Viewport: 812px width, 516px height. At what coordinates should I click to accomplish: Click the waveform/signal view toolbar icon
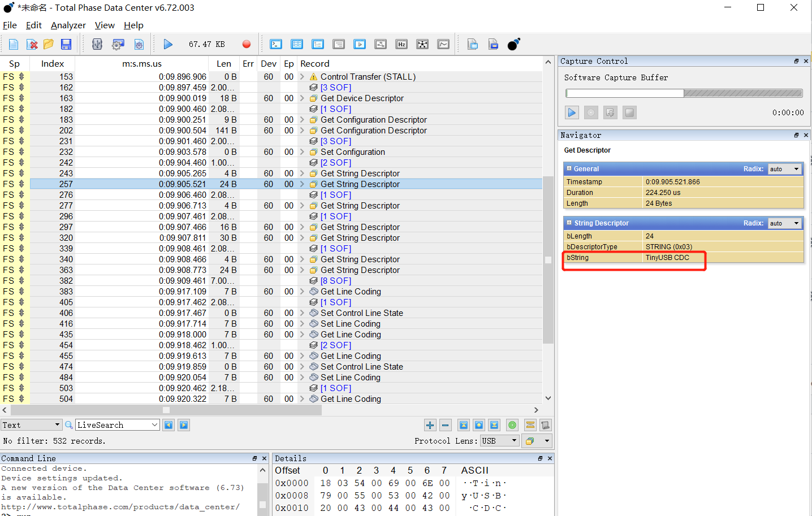(x=443, y=44)
